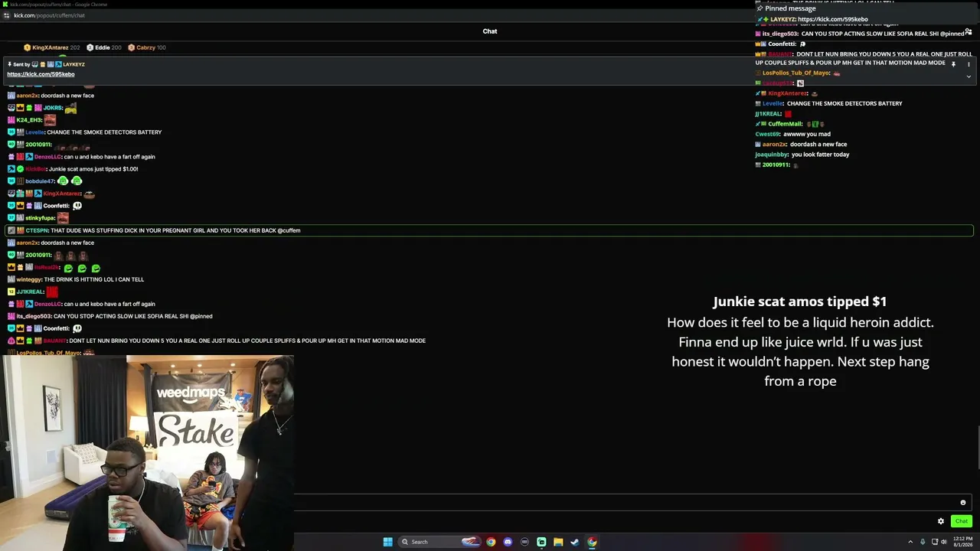
Task: Open volume control in the system tray
Action: (x=944, y=542)
